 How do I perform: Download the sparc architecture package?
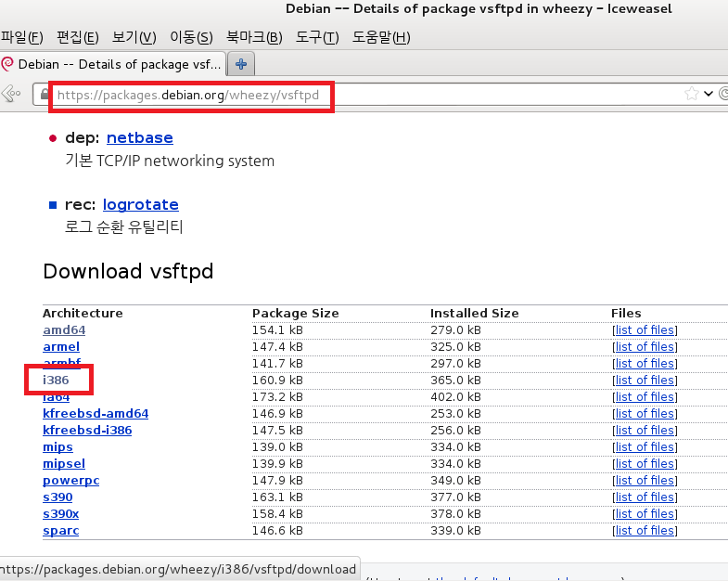point(61,531)
